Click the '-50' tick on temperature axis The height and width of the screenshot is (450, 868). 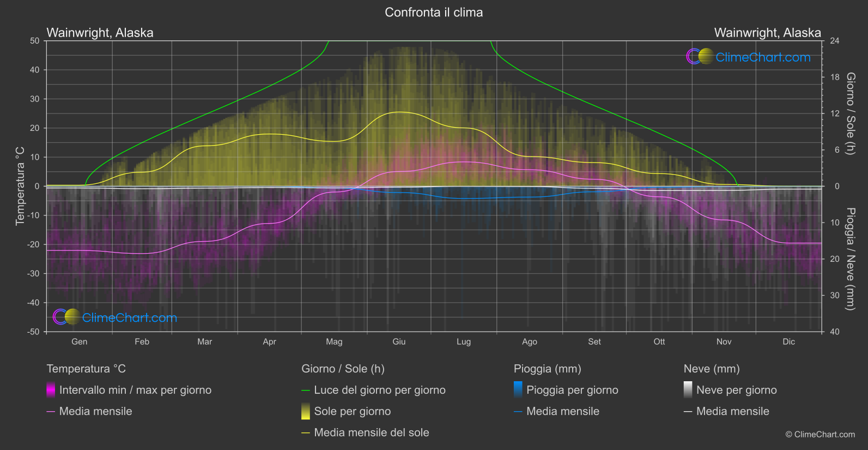point(34,332)
